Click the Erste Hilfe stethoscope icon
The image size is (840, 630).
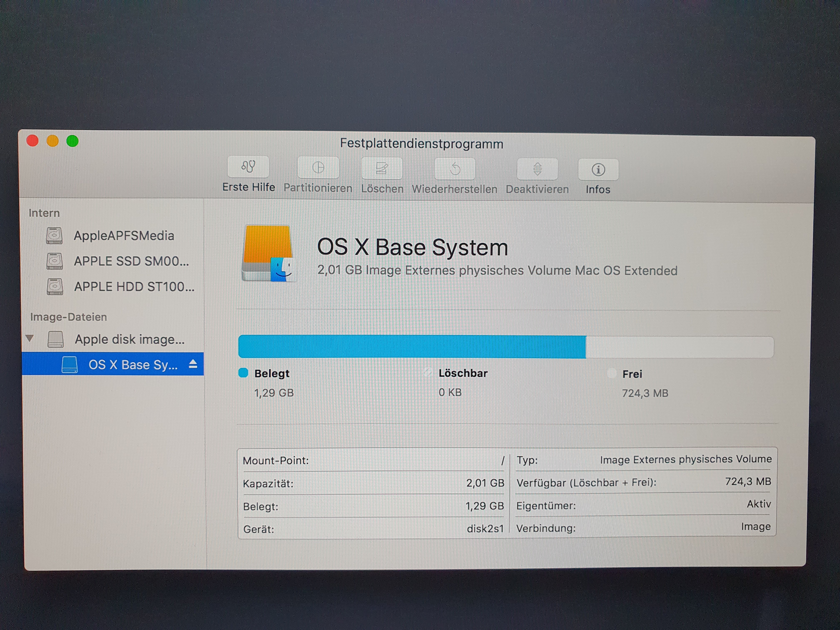click(248, 167)
